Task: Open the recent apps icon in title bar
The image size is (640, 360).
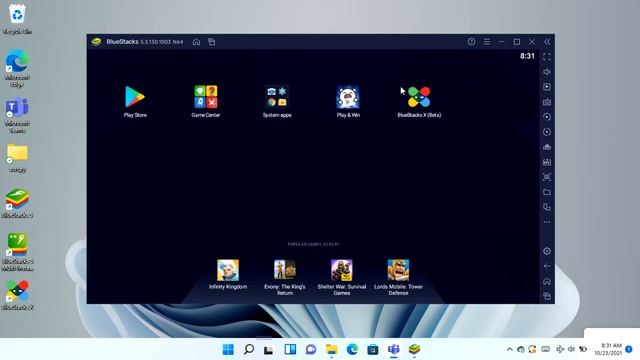Action: 211,42
